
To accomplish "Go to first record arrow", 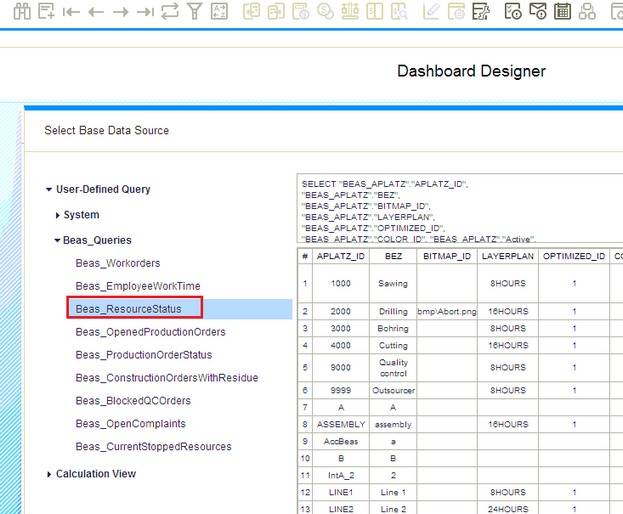I will (x=71, y=12).
